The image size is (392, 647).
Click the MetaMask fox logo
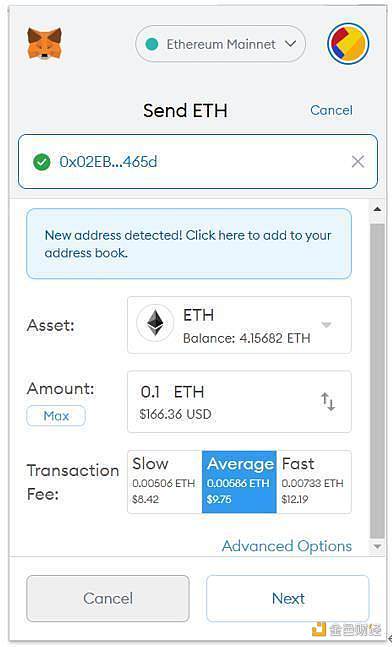pos(45,43)
